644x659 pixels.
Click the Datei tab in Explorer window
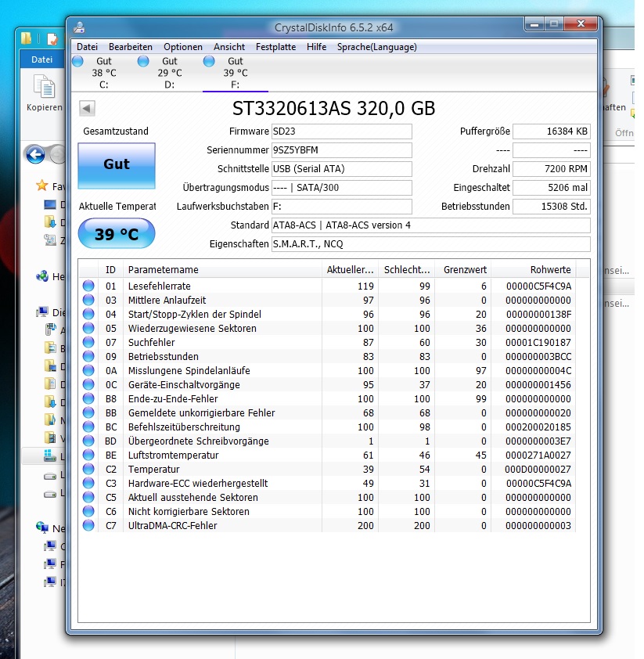[42, 59]
